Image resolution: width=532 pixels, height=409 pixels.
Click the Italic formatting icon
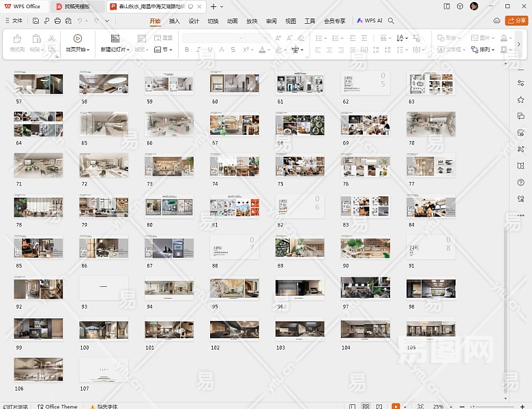tap(198, 50)
